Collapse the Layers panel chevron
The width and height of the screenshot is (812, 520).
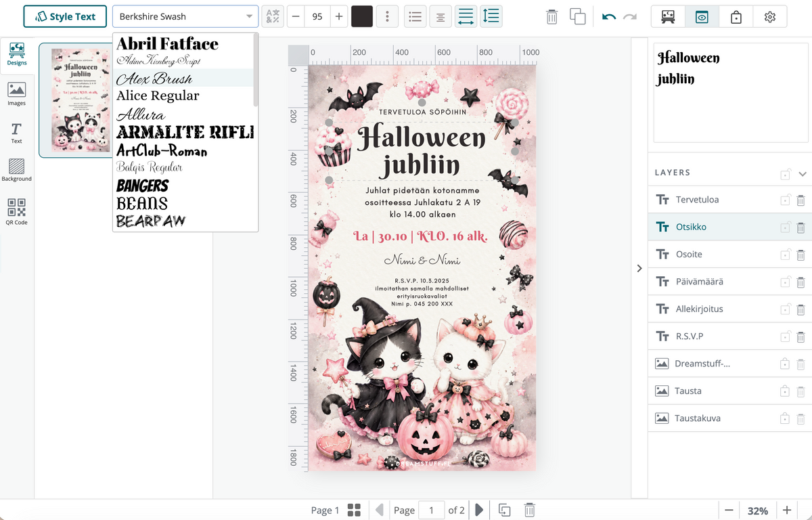point(803,174)
